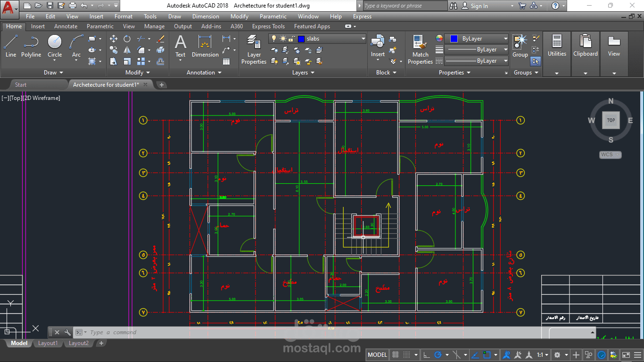
Task: Expand the Layers panel
Action: [303, 73]
